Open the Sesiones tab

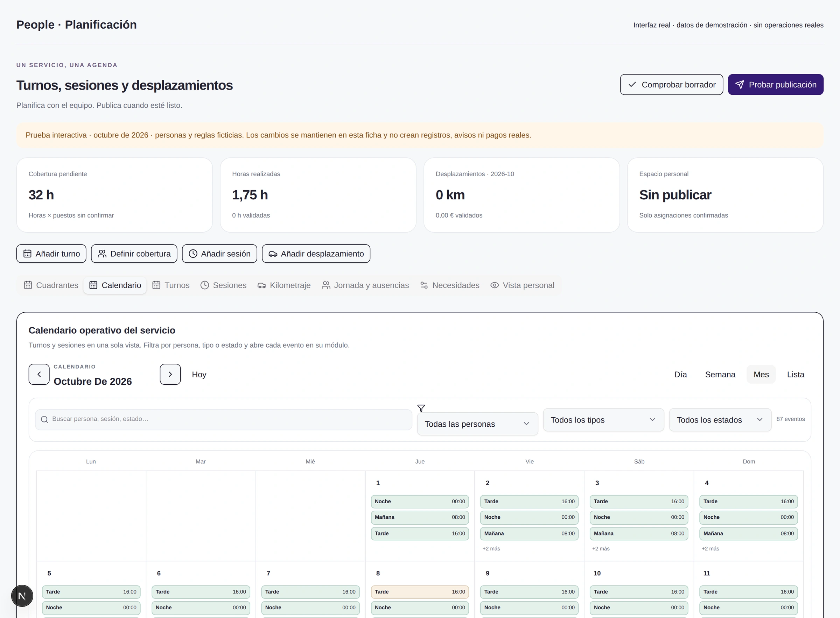(224, 285)
